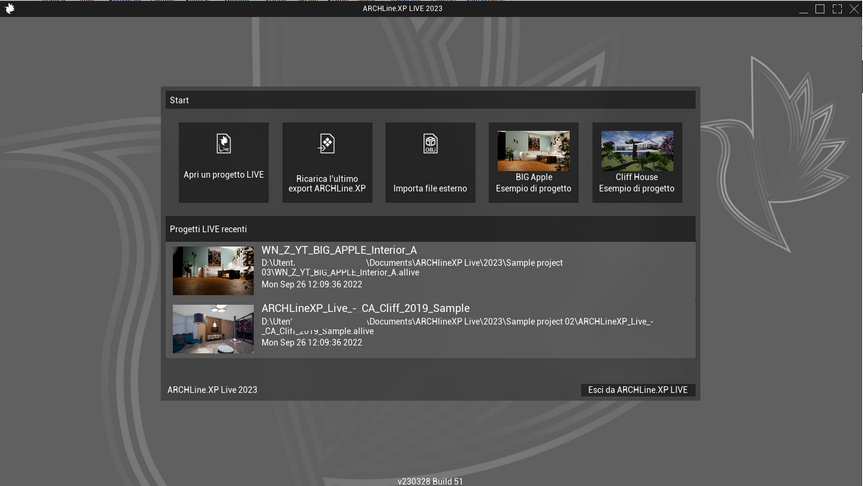Click 'Progetti LIVE recenti' section header
The width and height of the screenshot is (863, 486).
(430, 229)
